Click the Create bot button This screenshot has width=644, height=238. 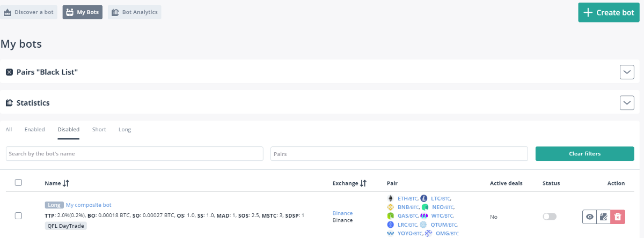click(609, 12)
